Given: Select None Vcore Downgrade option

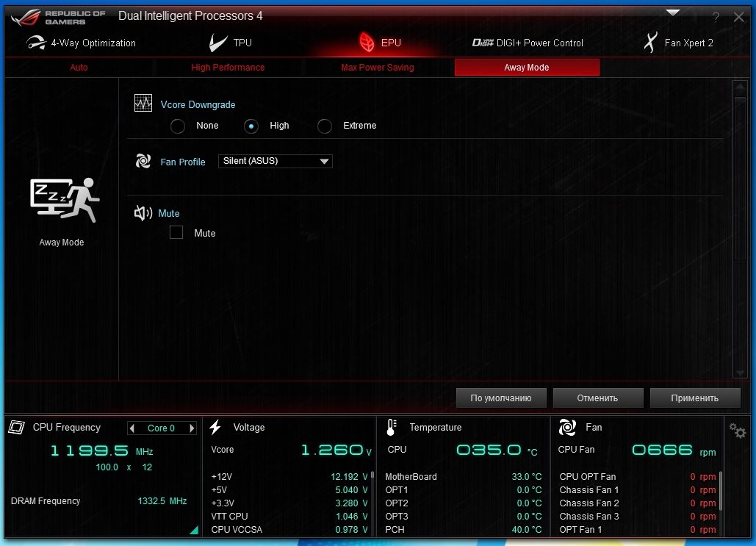Looking at the screenshot, I should (x=178, y=126).
